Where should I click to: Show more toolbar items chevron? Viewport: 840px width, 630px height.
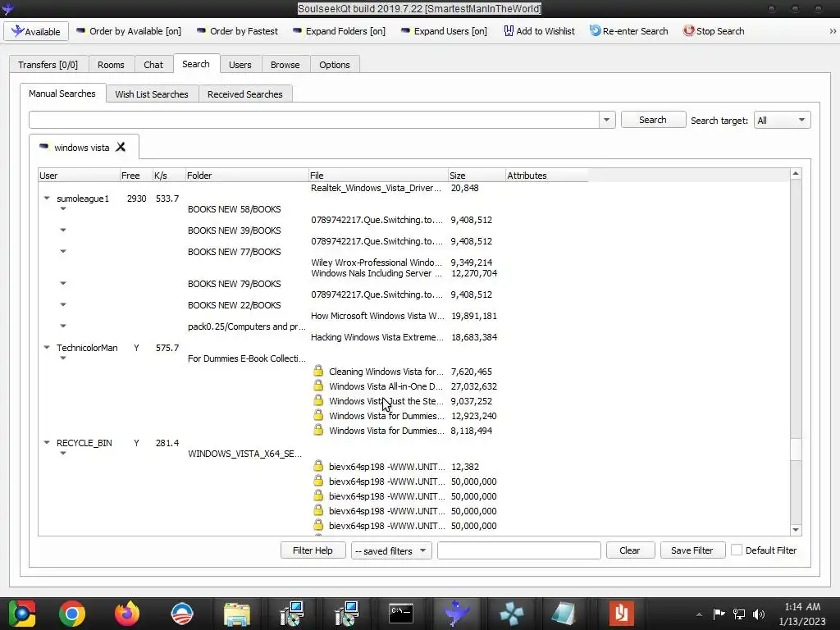pyautogui.click(x=833, y=31)
